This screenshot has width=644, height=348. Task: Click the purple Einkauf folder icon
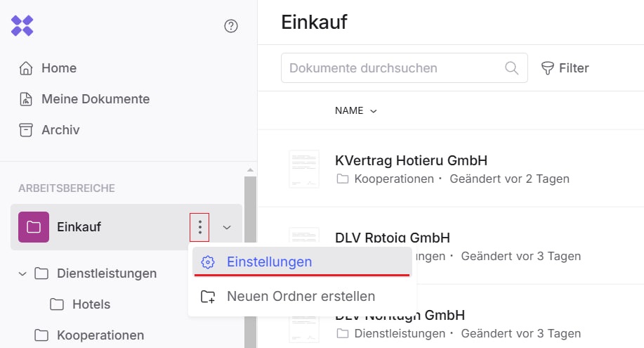(x=34, y=227)
